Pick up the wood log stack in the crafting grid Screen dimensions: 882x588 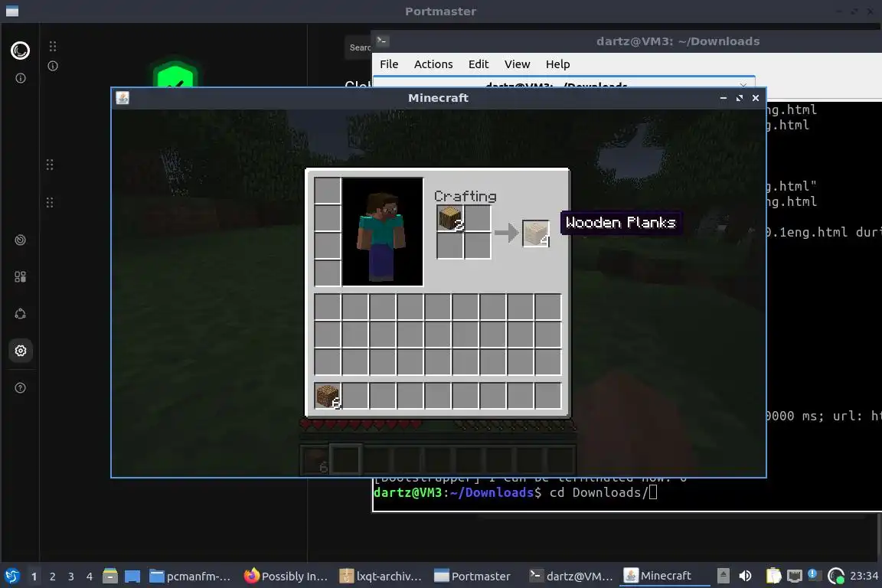[450, 218]
